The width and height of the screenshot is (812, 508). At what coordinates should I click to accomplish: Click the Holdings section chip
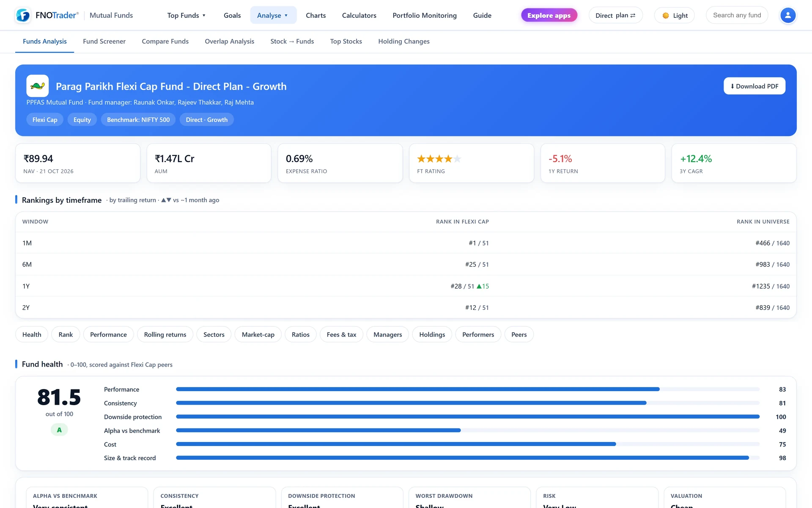click(x=432, y=334)
